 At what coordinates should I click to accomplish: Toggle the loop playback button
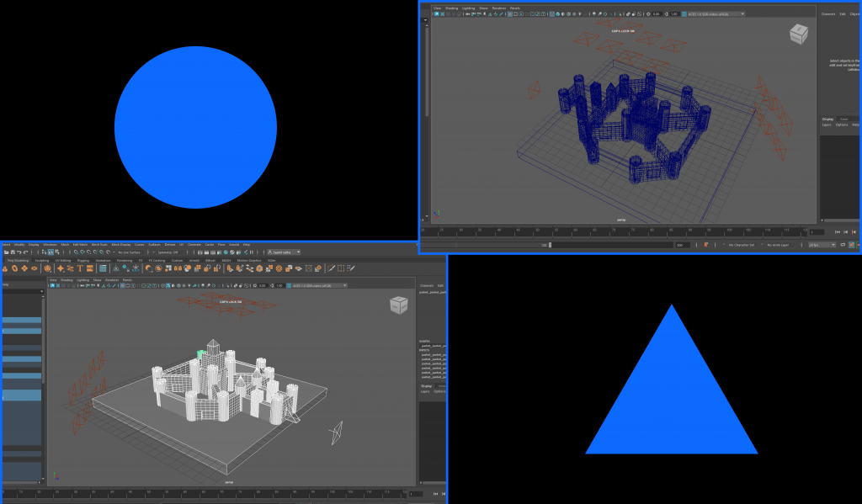tap(843, 245)
